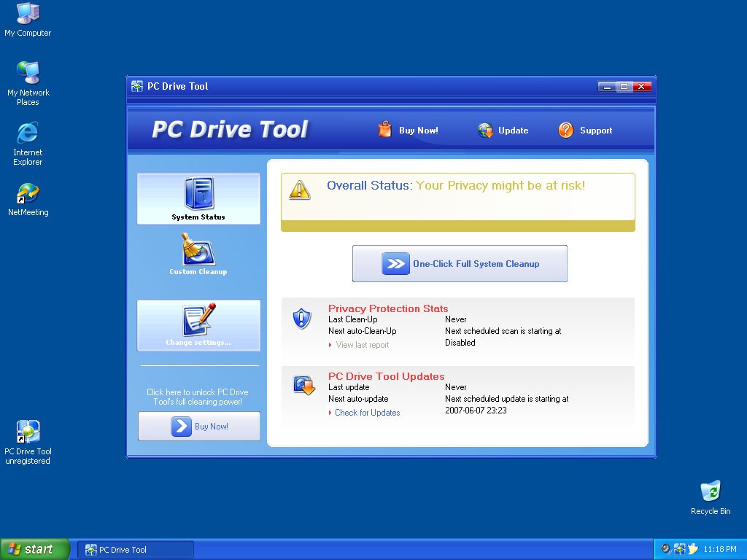Open the Windows start menu
This screenshot has width=747, height=560.
[x=34, y=549]
